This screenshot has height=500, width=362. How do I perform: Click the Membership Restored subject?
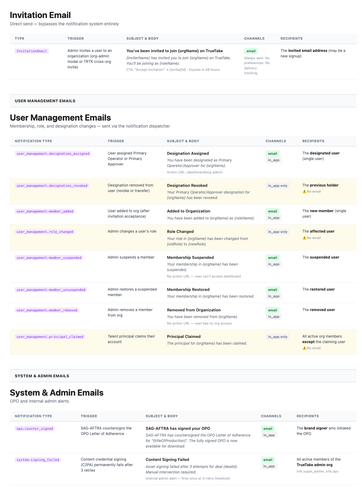[x=188, y=289]
